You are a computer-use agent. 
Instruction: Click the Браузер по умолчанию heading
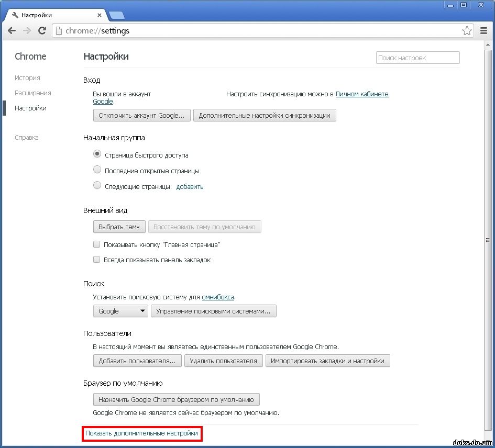(123, 383)
